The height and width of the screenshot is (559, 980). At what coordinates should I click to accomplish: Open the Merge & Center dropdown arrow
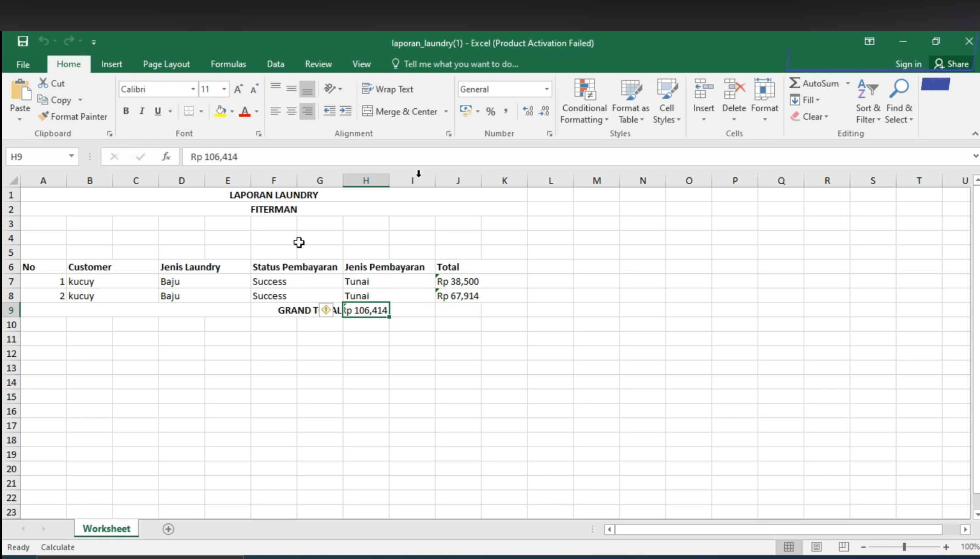[446, 111]
